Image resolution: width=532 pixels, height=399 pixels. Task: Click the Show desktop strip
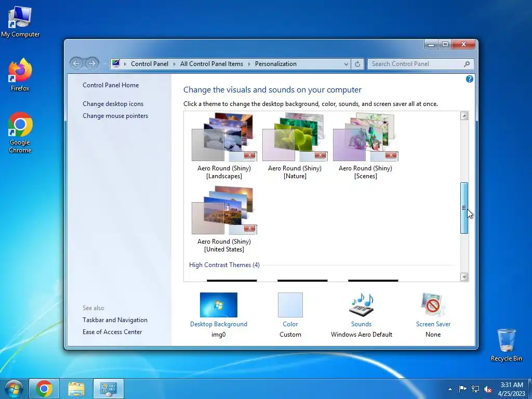coord(530,389)
